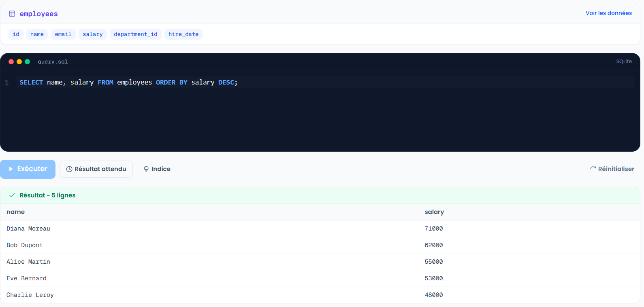Click the 48000 salary value
The width and height of the screenshot is (644, 307).
(433, 295)
